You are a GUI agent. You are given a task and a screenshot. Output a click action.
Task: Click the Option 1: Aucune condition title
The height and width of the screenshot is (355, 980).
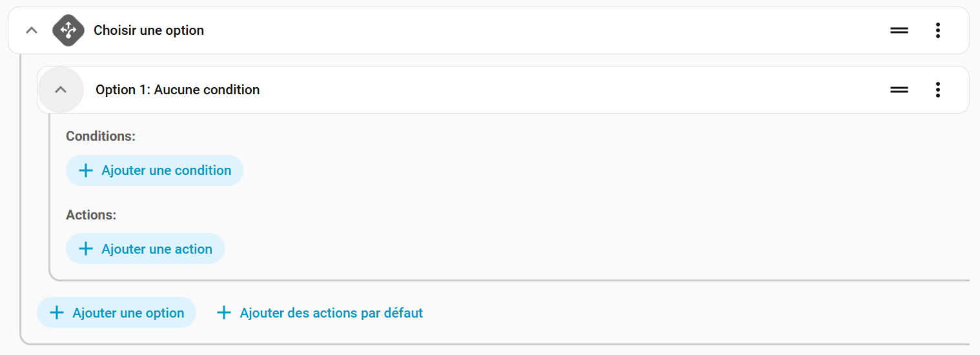coord(178,90)
